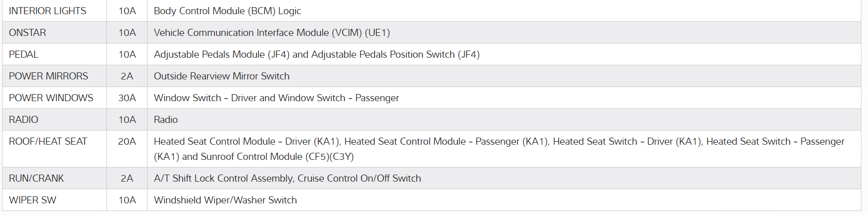Select the RUN/CRANK fuse name
Image resolution: width=868 pixels, height=215 pixels.
point(37,178)
